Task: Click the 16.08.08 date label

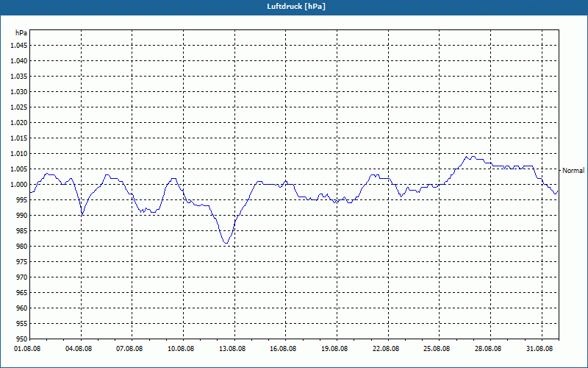Action: pyautogui.click(x=283, y=349)
